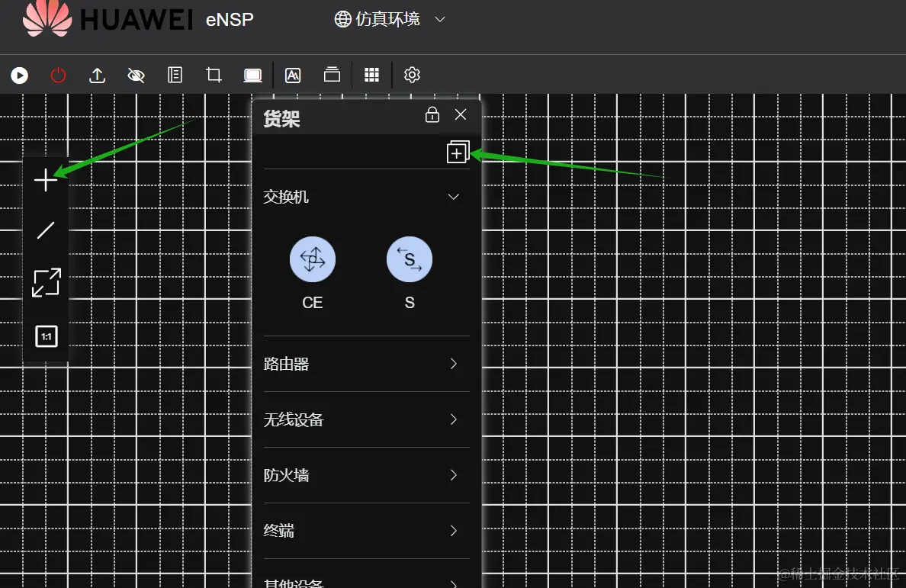
Task: Open the settings gear
Action: click(x=412, y=75)
